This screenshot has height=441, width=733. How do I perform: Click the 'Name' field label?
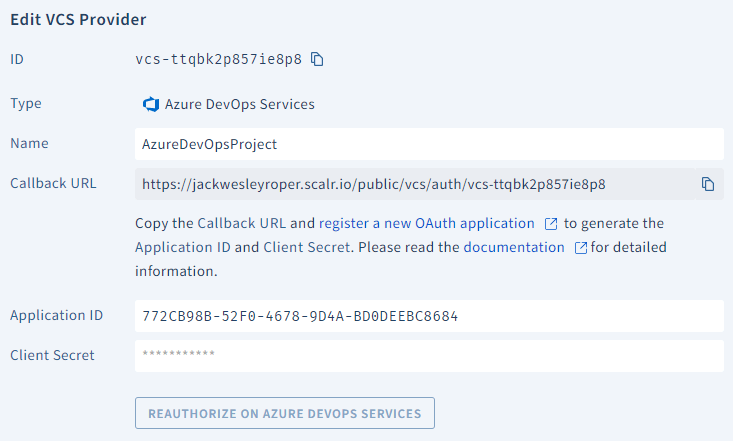[29, 144]
